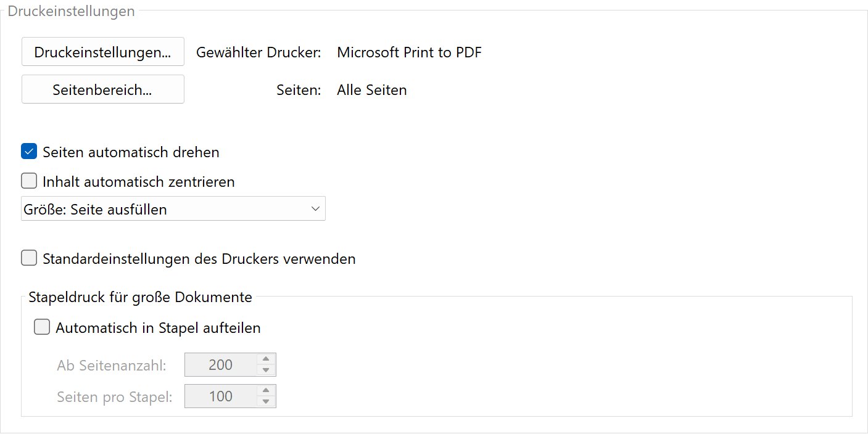This screenshot has width=868, height=434.
Task: Disable 'Seiten automatisch drehen'
Action: (x=28, y=151)
